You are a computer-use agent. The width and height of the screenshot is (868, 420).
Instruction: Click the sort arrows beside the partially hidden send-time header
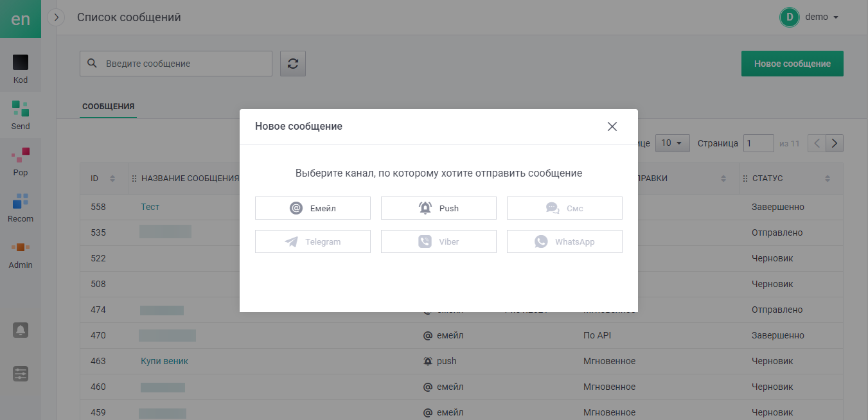click(x=723, y=179)
